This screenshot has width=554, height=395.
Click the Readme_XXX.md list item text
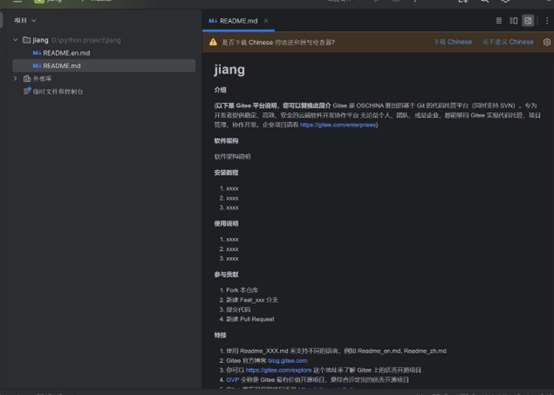[336, 351]
